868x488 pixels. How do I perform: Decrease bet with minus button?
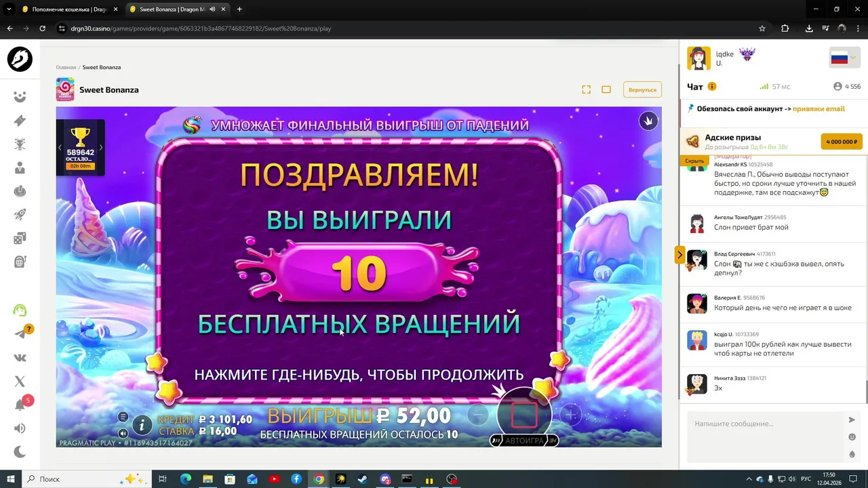477,414
